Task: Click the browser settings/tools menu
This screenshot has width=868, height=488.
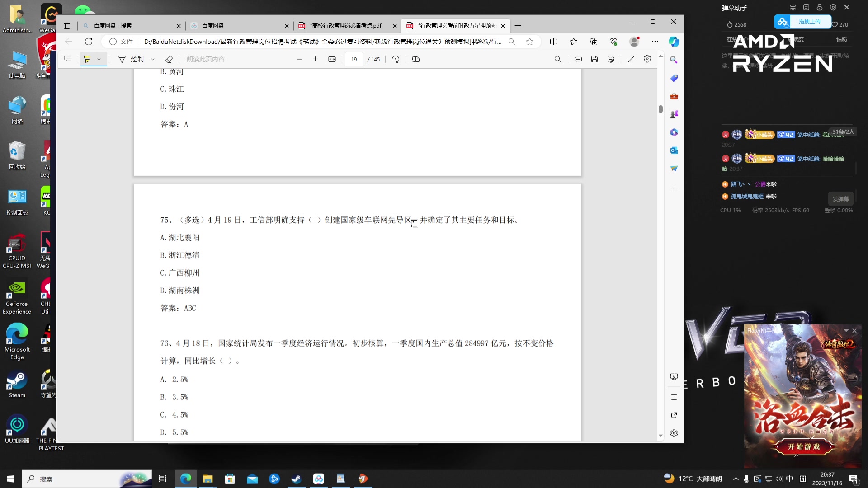Action: pyautogui.click(x=655, y=41)
